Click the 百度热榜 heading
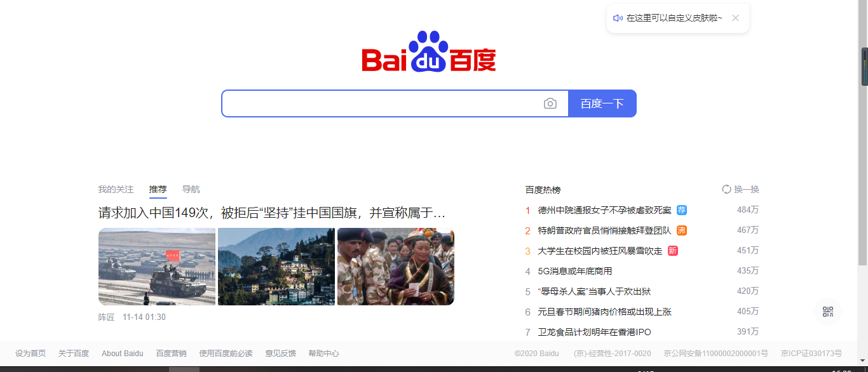Image resolution: width=868 pixels, height=372 pixels. (x=543, y=189)
